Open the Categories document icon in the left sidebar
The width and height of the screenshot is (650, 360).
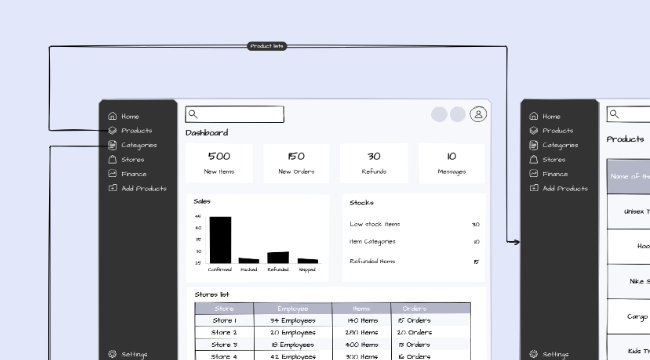[x=112, y=145]
